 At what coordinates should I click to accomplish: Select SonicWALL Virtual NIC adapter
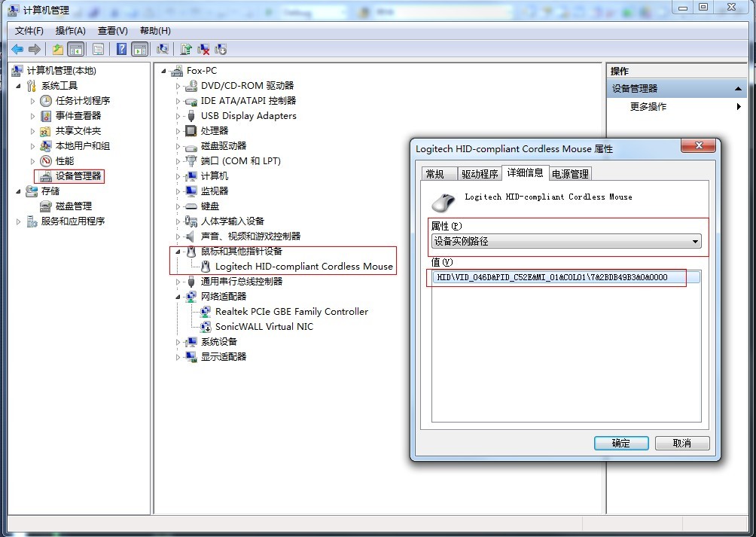coord(264,327)
